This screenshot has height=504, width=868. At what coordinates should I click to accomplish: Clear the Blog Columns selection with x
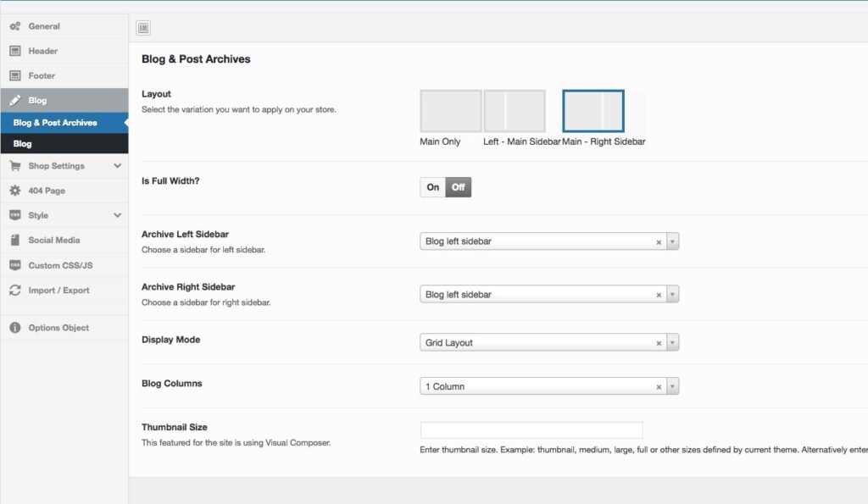coord(659,387)
